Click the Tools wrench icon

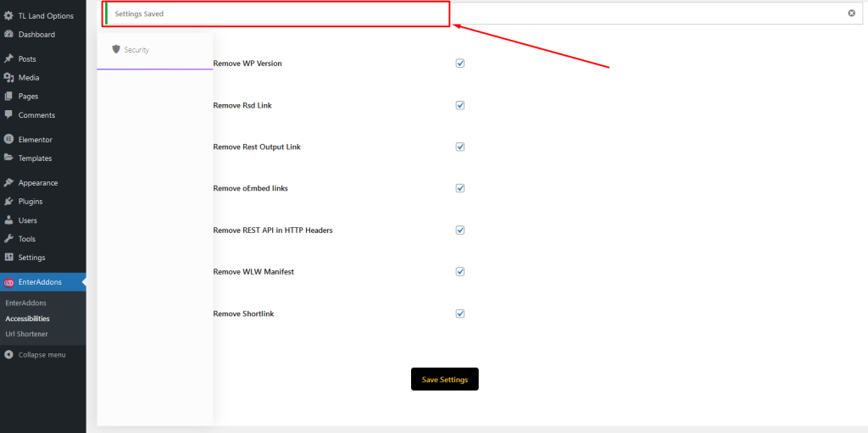[x=8, y=239]
